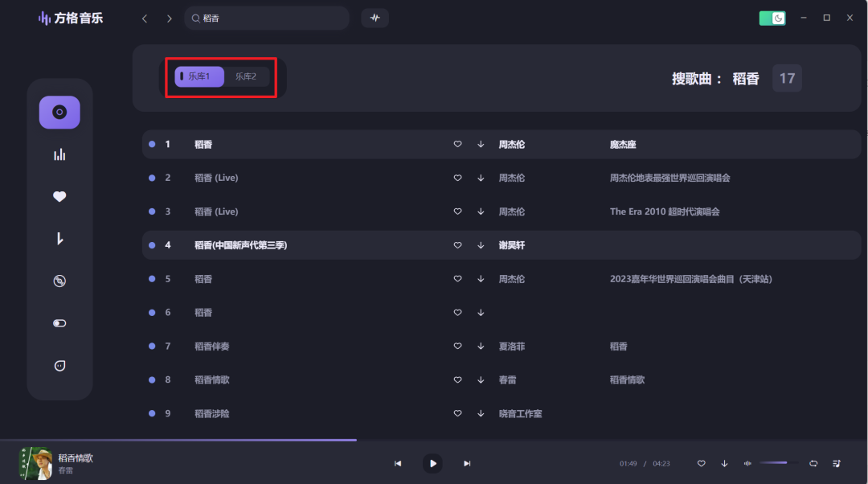Seek on the playback progress bar
Viewport: 868px width, 484px height.
pos(434,441)
